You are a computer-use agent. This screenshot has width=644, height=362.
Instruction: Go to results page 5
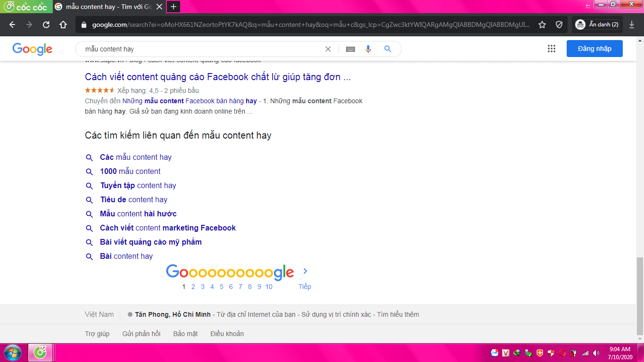pyautogui.click(x=222, y=287)
